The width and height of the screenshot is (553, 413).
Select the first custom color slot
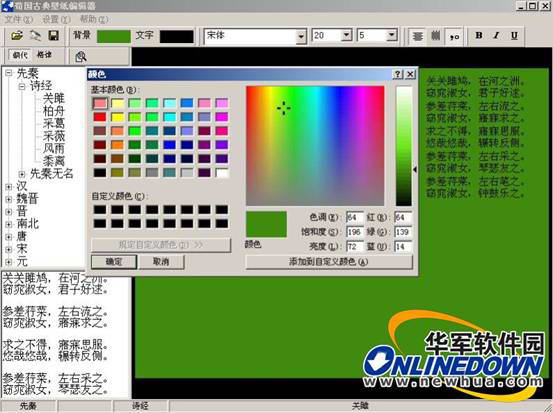[x=100, y=209]
